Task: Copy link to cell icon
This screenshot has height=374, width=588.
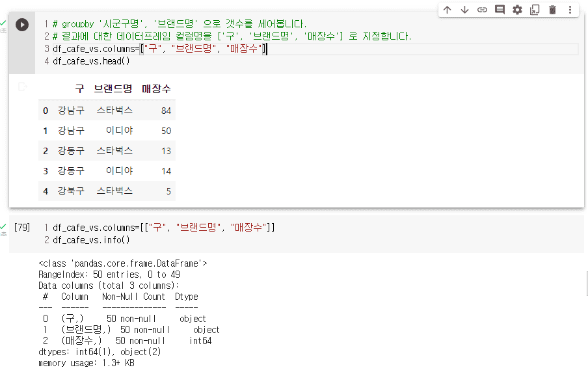Action: pos(482,10)
